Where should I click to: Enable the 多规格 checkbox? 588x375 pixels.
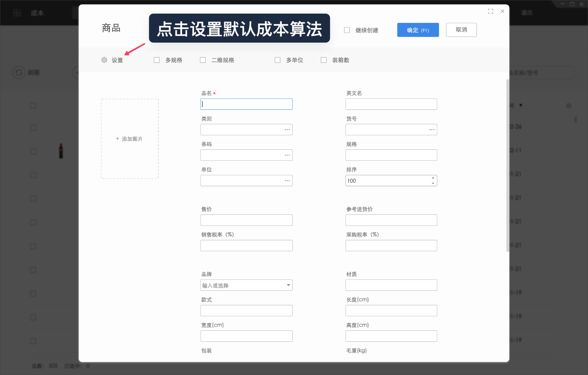click(x=156, y=60)
